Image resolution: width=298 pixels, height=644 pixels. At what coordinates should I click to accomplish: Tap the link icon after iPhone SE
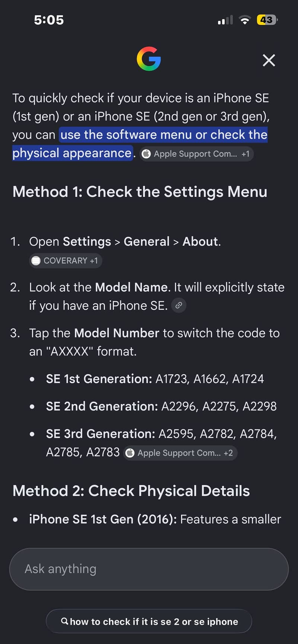[x=179, y=305]
